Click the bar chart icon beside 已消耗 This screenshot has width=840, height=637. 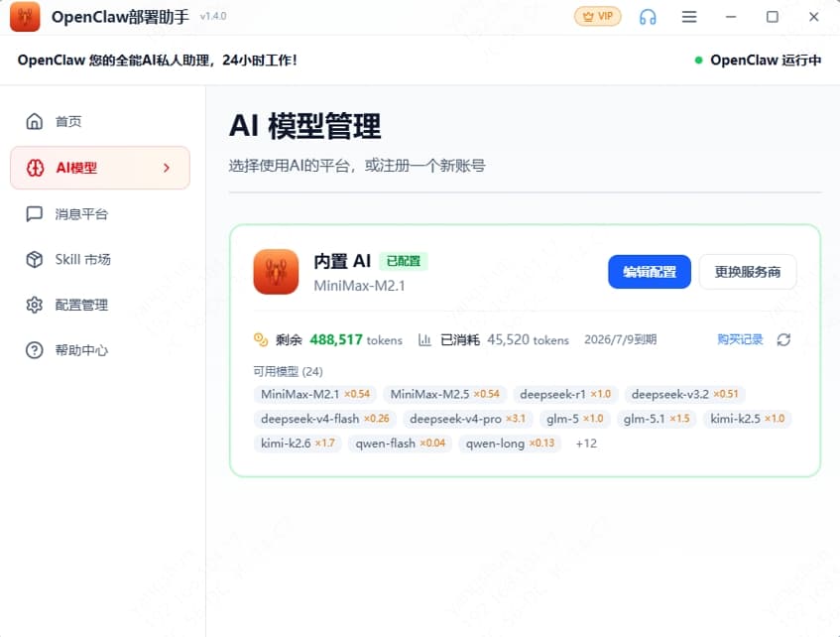(x=424, y=339)
